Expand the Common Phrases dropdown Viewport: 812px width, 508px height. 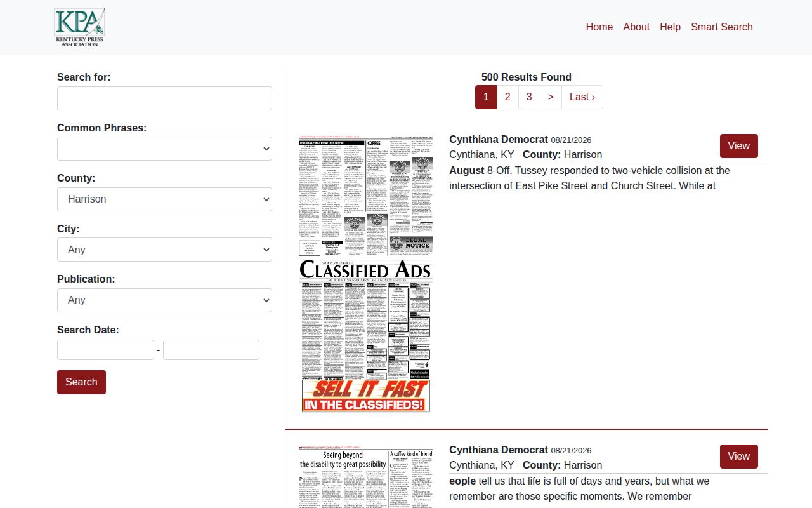tap(164, 149)
